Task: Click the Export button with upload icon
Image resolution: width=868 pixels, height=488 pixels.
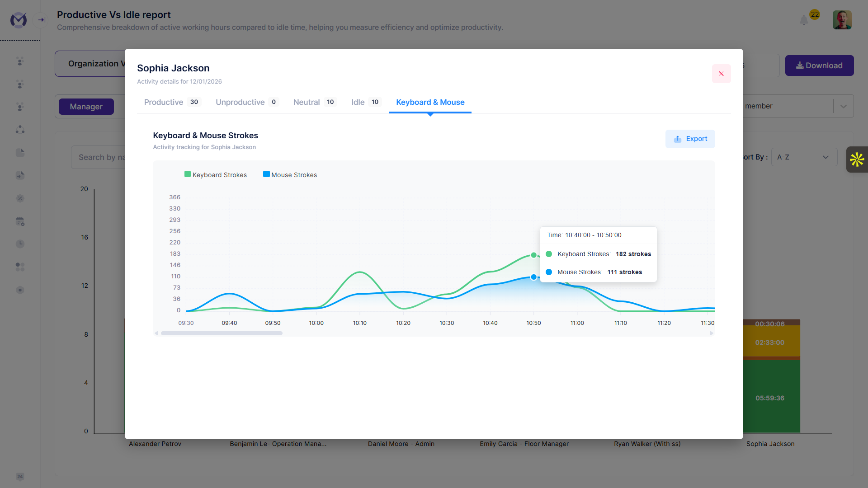Action: (690, 139)
